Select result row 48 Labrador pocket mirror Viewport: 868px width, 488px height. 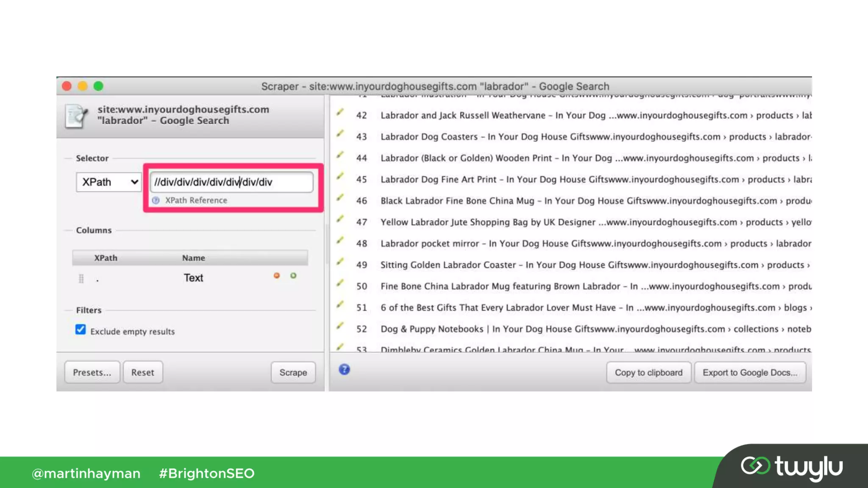click(x=551, y=244)
